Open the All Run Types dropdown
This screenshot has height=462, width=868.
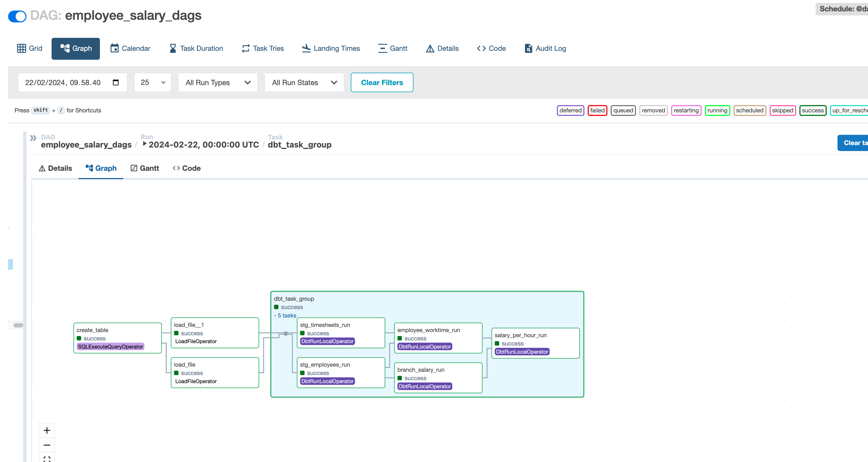click(218, 82)
